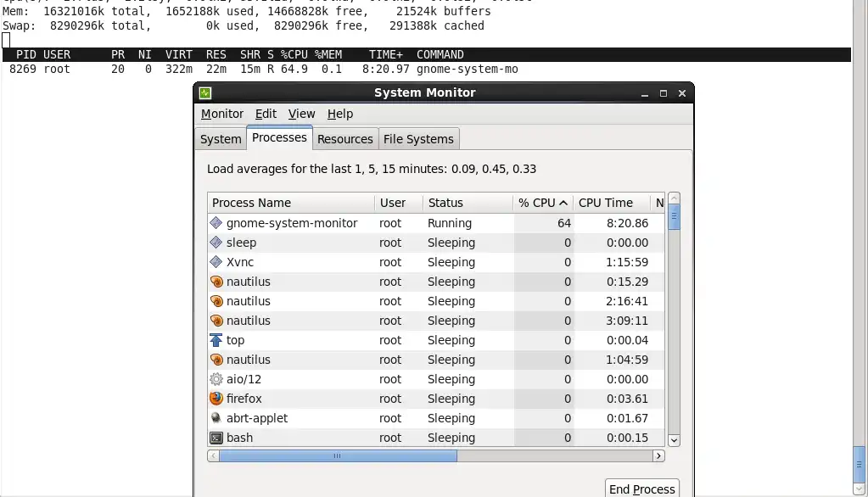Click the nautilus icon with CPU time 2:16:41

coord(216,301)
